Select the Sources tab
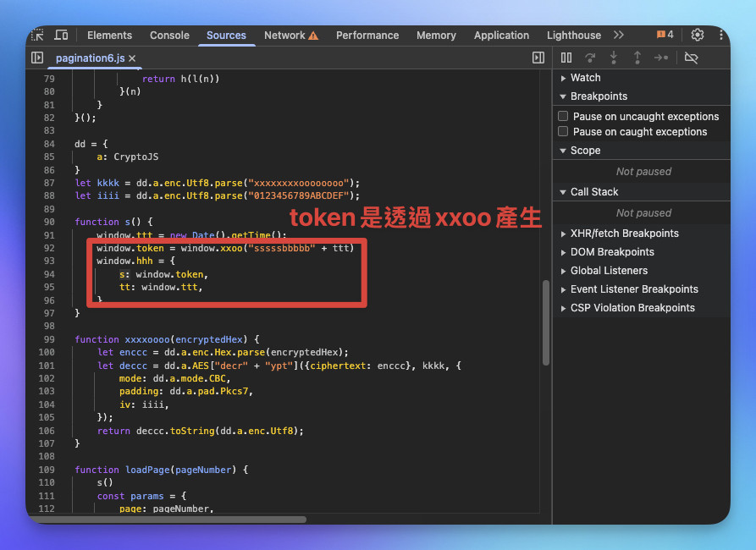Screen dimensions: 756x550 point(226,36)
